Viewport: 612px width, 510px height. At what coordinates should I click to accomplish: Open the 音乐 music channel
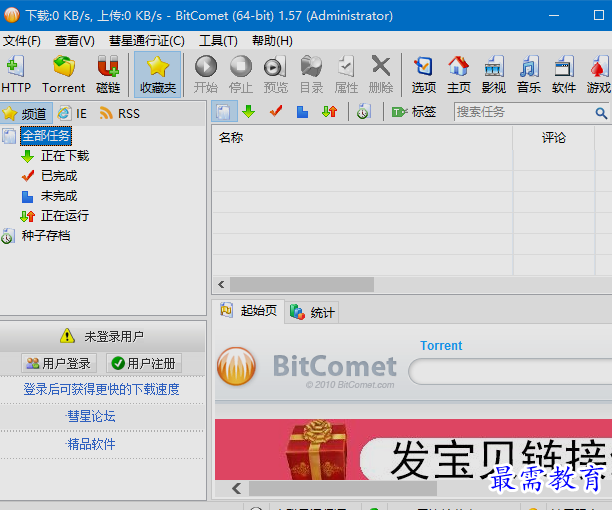[529, 75]
